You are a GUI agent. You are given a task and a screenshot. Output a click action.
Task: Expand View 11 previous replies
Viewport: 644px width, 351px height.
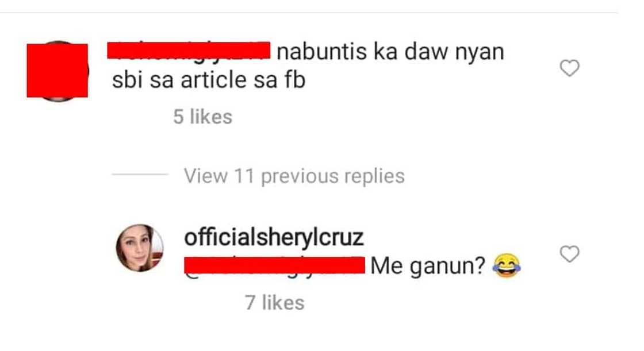point(294,176)
